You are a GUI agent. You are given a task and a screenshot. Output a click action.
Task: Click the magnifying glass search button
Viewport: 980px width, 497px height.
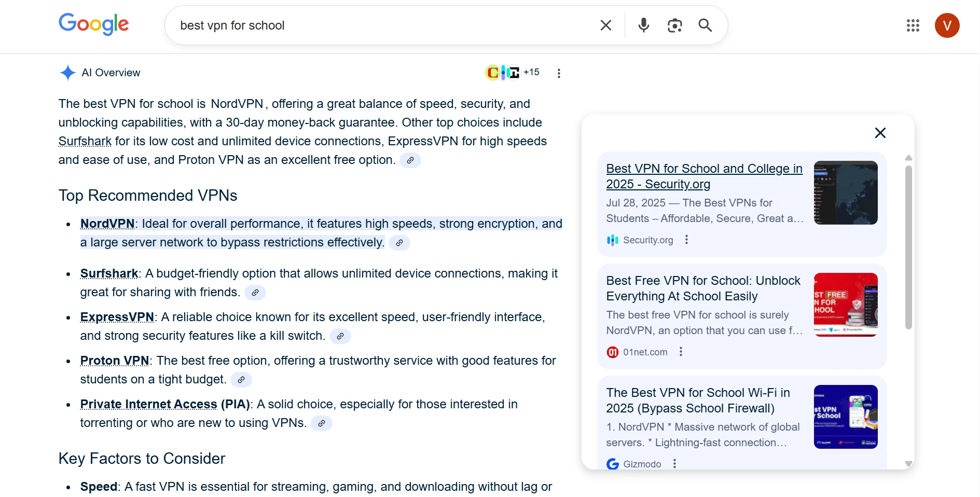705,25
